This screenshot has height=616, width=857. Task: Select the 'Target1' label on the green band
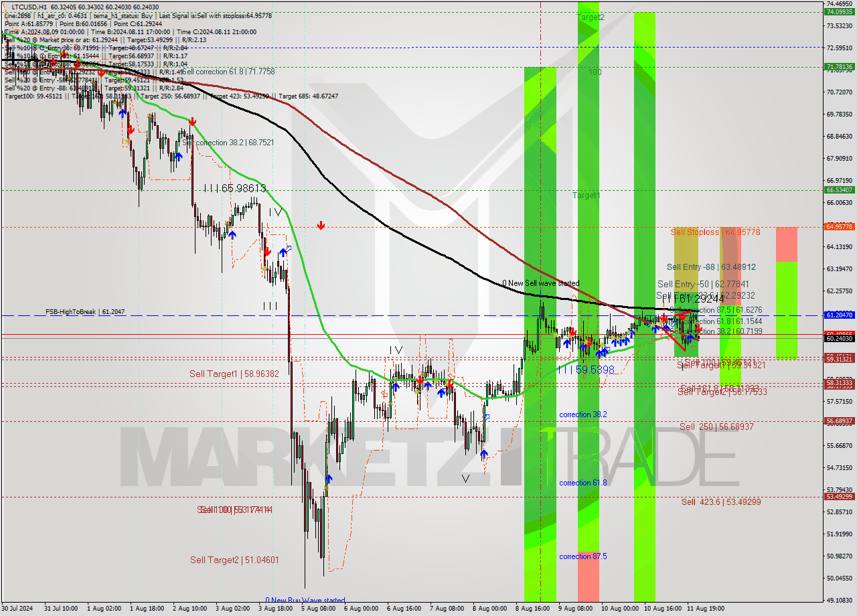[x=586, y=196]
